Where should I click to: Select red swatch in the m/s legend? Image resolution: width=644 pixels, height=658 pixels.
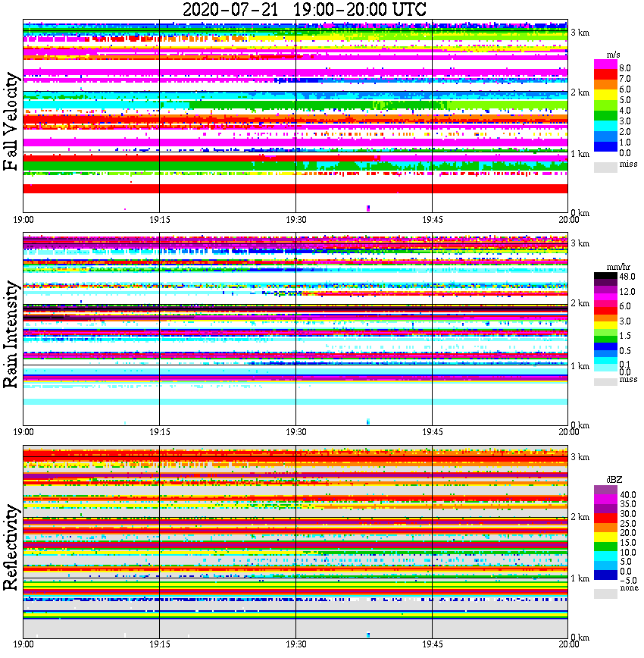[x=606, y=74]
